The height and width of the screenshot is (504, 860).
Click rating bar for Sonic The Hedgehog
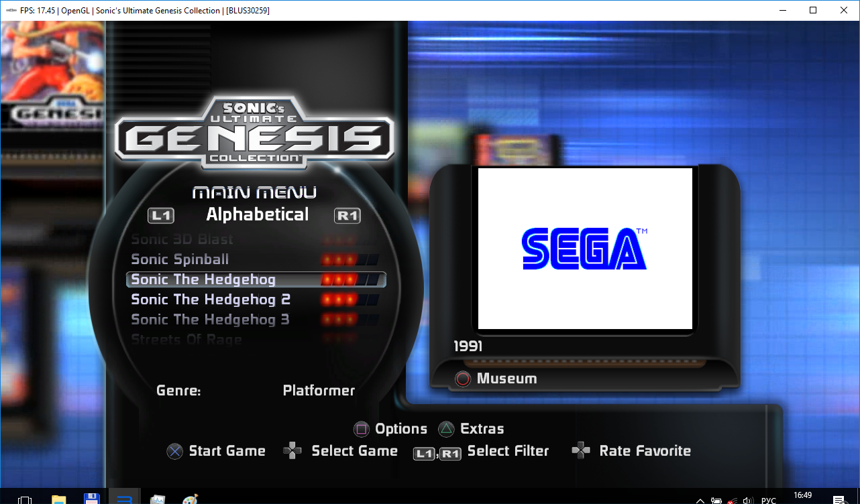pos(350,279)
